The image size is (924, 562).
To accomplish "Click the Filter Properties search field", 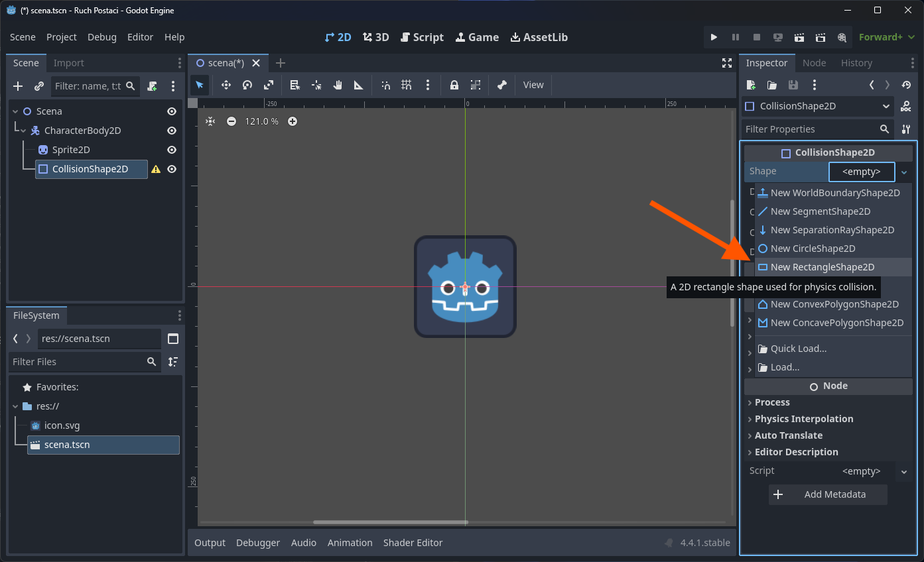I will 817,129.
